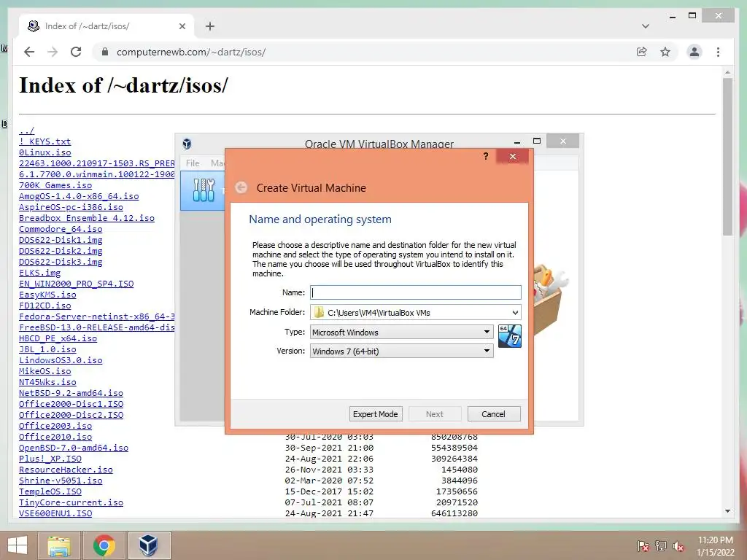Image resolution: width=747 pixels, height=560 pixels.
Task: Open network tray icon
Action: point(660,545)
